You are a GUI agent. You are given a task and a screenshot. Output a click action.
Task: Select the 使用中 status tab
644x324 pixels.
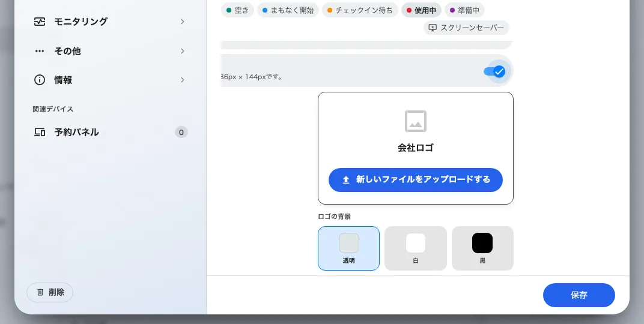[421, 10]
